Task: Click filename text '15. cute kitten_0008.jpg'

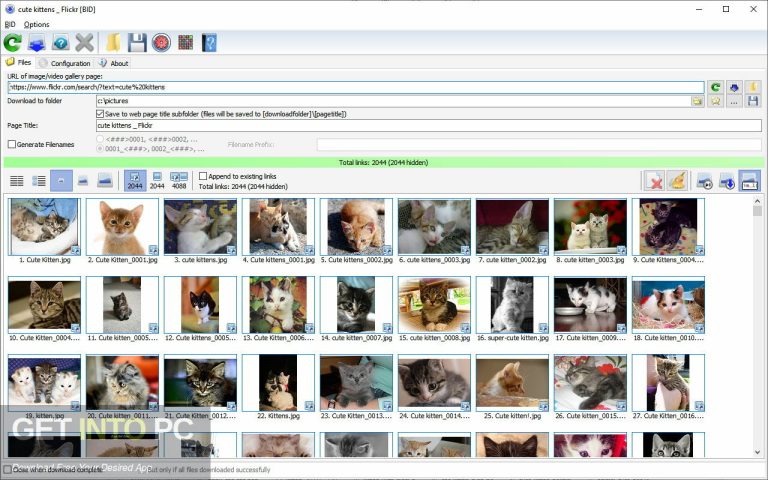Action: [x=434, y=338]
